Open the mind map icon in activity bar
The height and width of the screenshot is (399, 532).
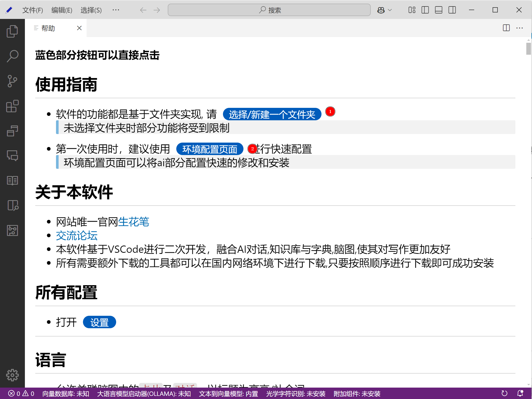12,230
